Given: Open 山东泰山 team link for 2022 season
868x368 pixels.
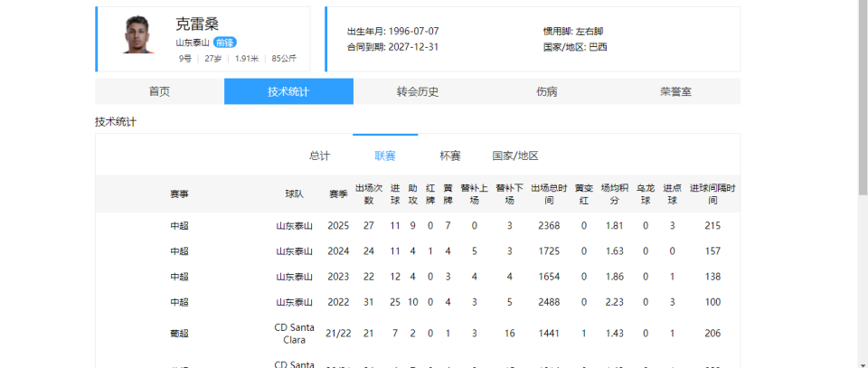Looking at the screenshot, I should tap(294, 301).
